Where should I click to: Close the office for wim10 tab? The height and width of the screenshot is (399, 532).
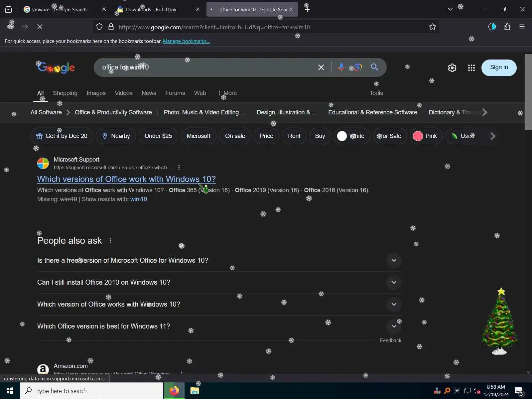pyautogui.click(x=292, y=9)
